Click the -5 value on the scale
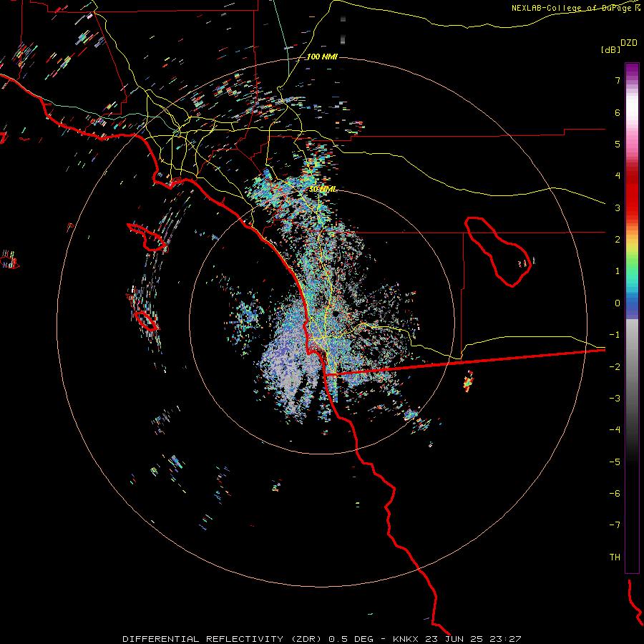The width and height of the screenshot is (644, 644). pos(615,462)
